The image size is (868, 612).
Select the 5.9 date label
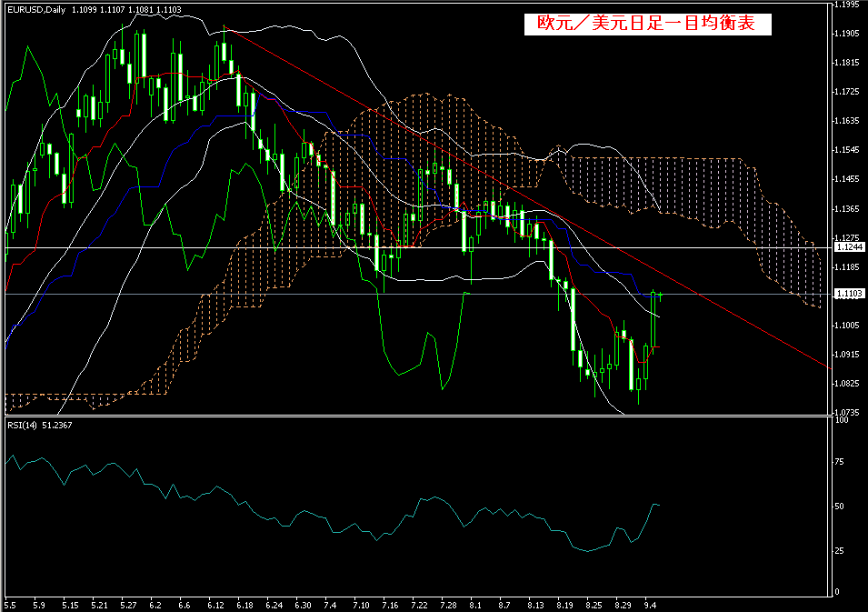[x=39, y=606]
